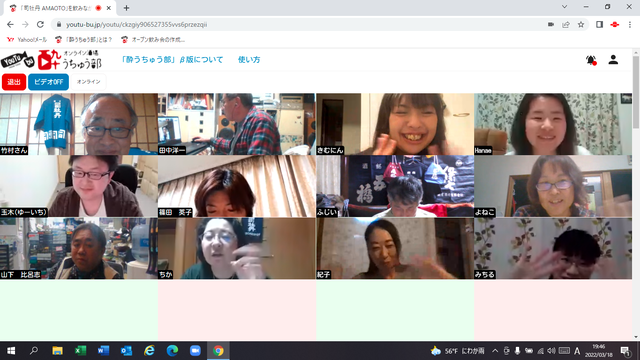Open Internet Explorer from taskbar
Screen dimensions: 640x360
149,351
